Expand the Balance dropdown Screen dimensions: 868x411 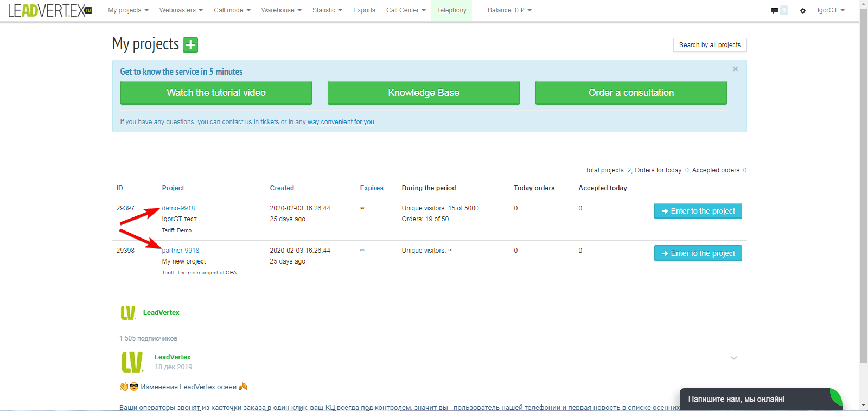pos(509,10)
